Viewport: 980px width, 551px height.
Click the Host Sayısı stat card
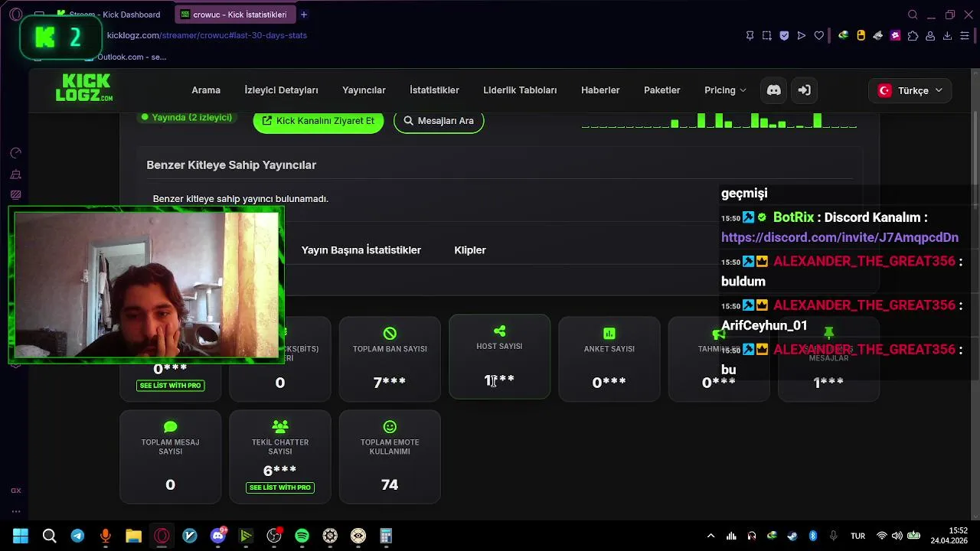[499, 357]
